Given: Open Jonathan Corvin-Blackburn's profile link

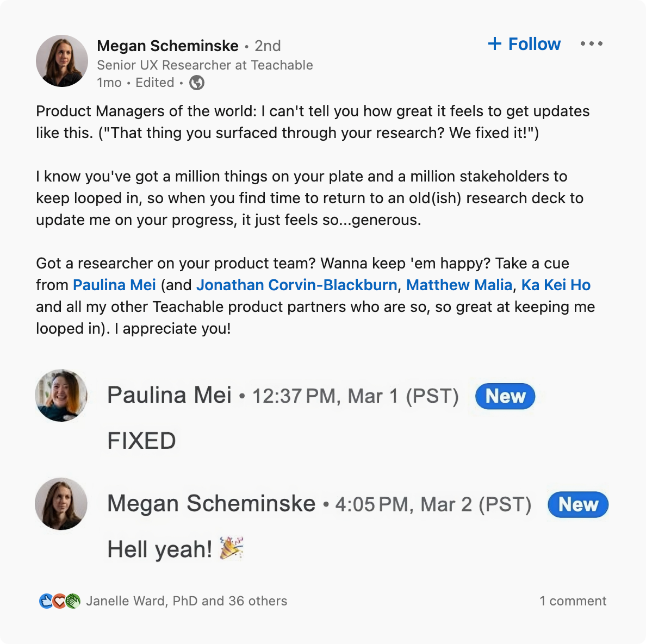Looking at the screenshot, I should tap(297, 284).
